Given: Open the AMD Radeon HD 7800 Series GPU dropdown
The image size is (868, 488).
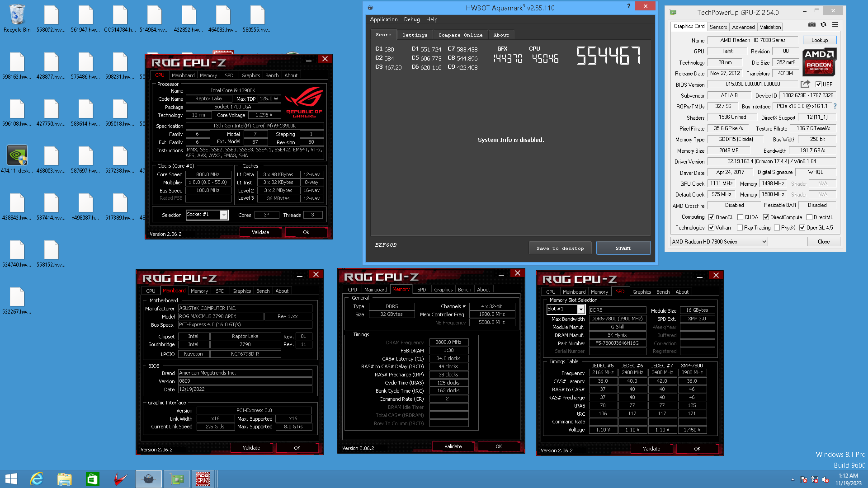Looking at the screenshot, I should 719,242.
